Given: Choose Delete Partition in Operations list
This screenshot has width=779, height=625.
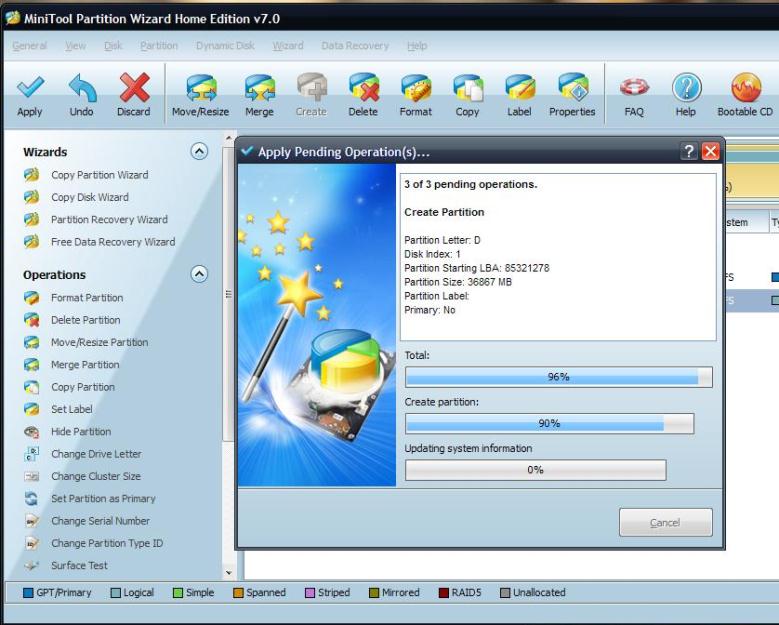Looking at the screenshot, I should coord(85,320).
